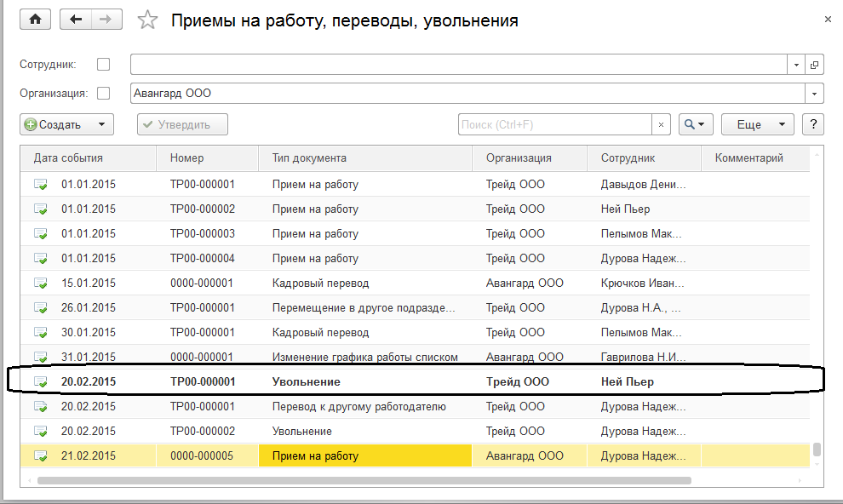Click the forward arrow navigation button
Viewport: 843px width, 504px height.
(106, 20)
